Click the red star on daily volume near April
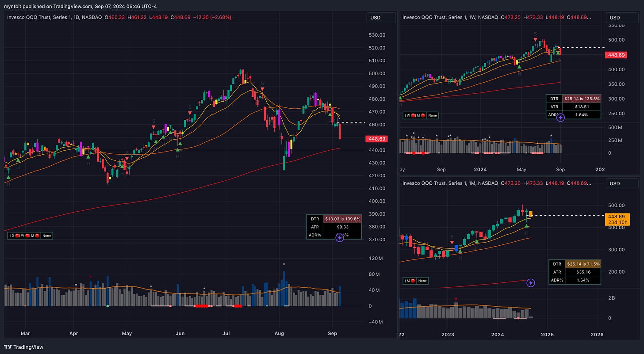Image resolution: width=644 pixels, height=354 pixels. pyautogui.click(x=91, y=277)
